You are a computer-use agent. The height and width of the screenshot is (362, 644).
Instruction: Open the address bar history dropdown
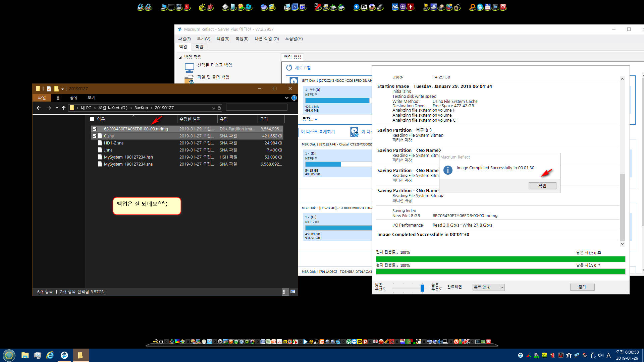coord(213,108)
